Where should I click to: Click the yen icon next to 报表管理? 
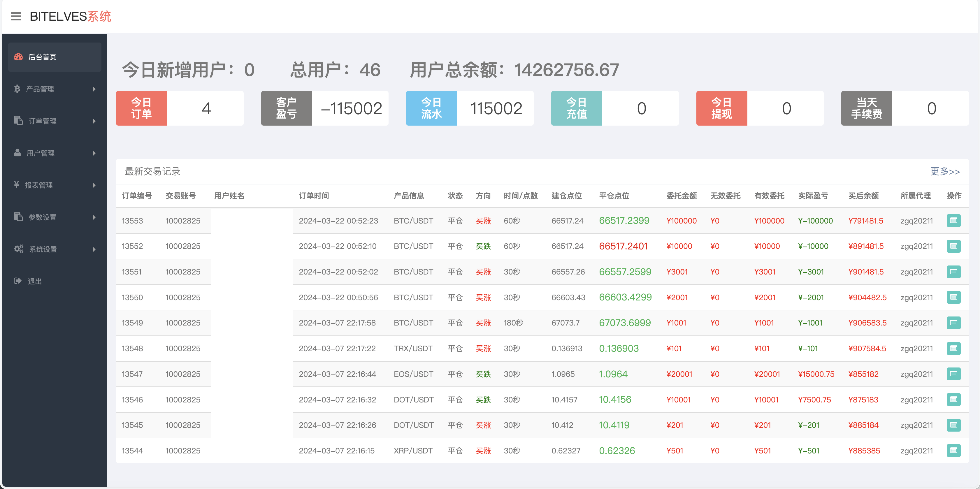tap(16, 185)
